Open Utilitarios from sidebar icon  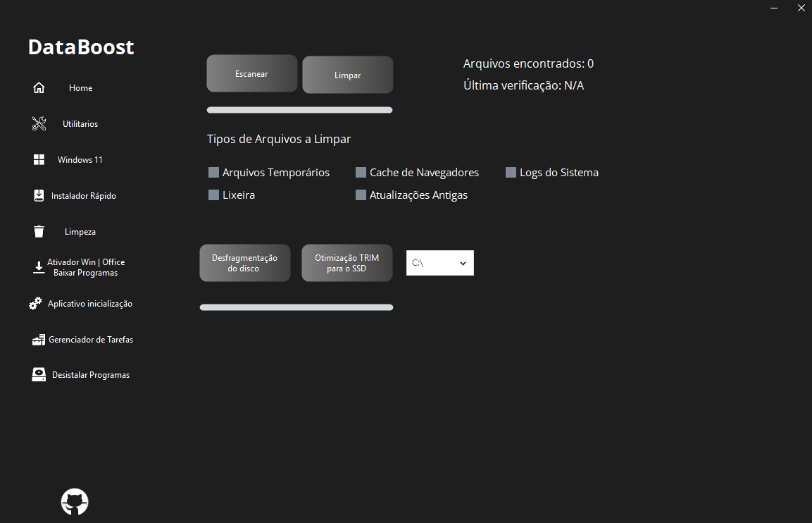click(x=38, y=123)
